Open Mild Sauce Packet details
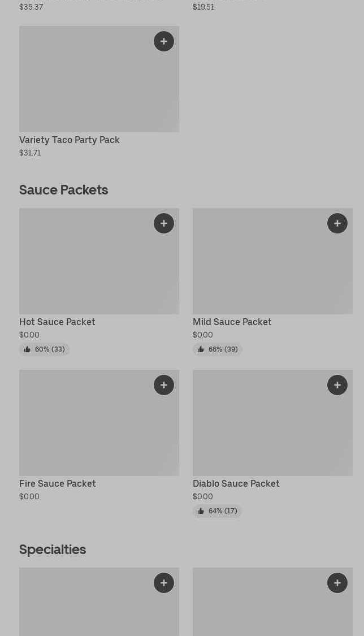 [232, 322]
